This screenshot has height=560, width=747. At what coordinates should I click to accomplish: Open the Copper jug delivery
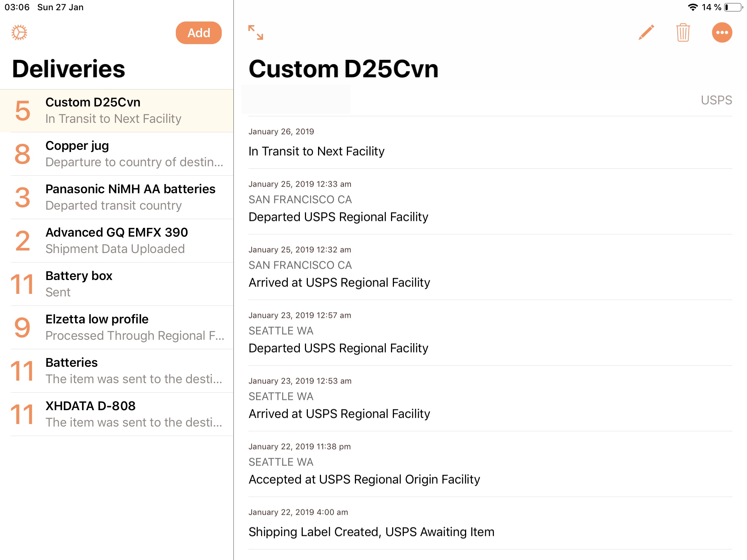tap(117, 154)
